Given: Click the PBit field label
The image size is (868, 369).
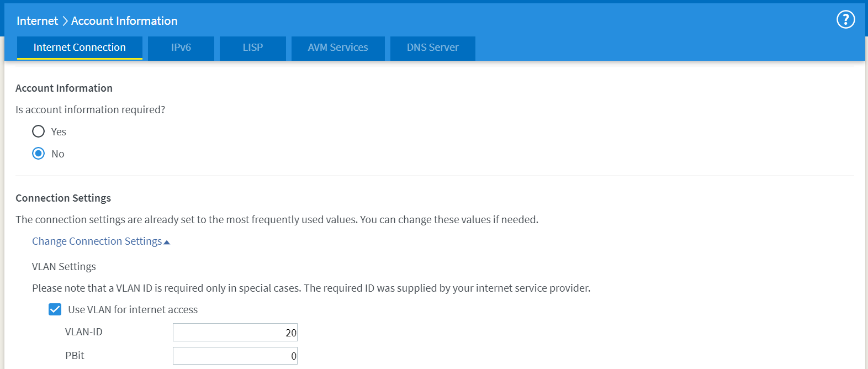Looking at the screenshot, I should (x=75, y=356).
